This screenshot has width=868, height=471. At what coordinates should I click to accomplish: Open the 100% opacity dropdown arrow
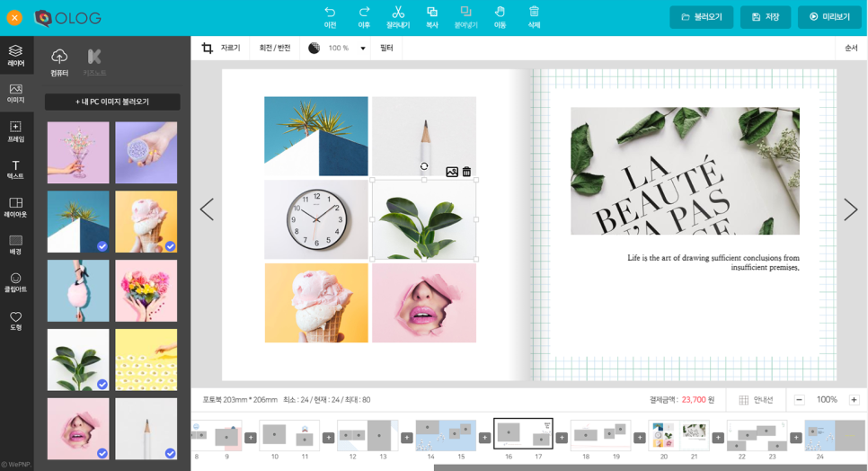(x=363, y=49)
